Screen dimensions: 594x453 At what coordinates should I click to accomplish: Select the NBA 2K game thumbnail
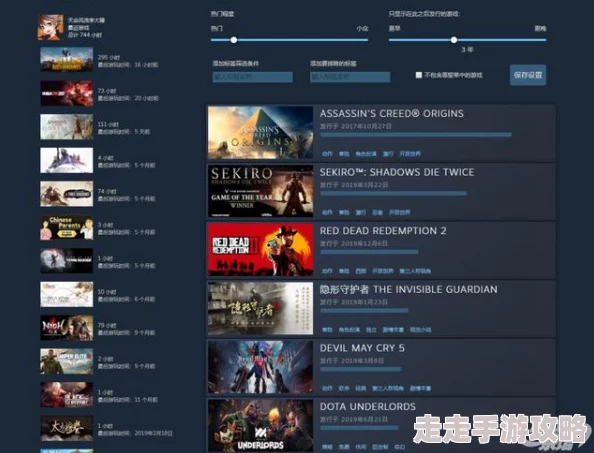[x=67, y=93]
